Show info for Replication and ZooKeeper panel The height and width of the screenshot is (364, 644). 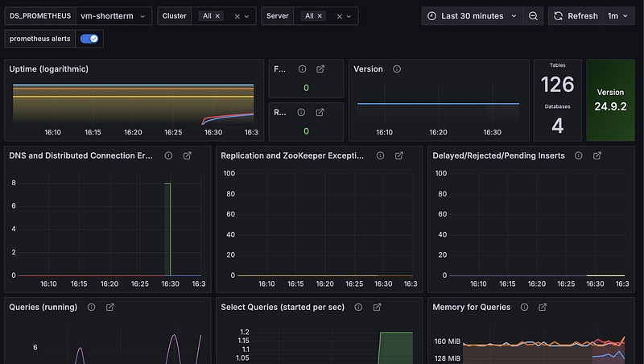click(380, 155)
